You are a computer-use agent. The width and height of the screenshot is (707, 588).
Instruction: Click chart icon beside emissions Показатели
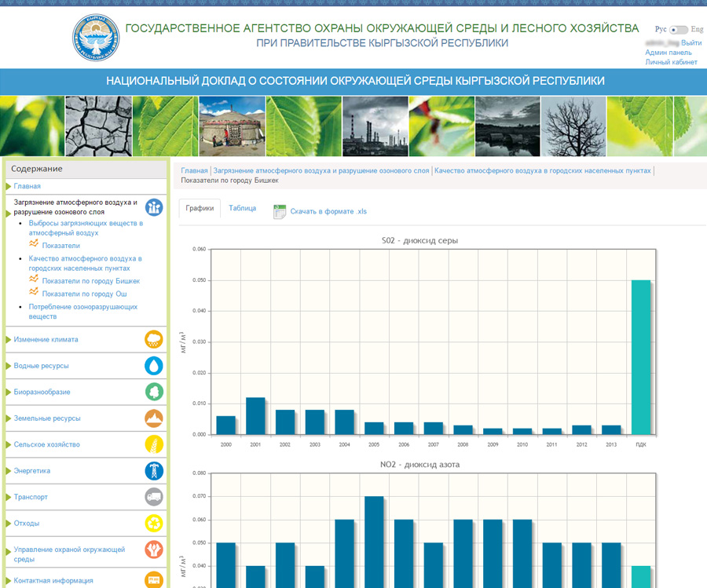[34, 244]
